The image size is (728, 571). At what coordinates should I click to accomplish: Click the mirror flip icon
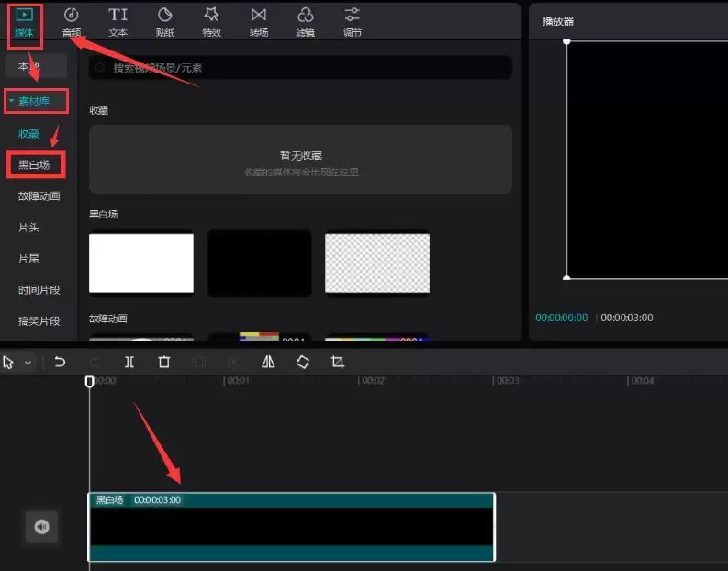tap(268, 362)
